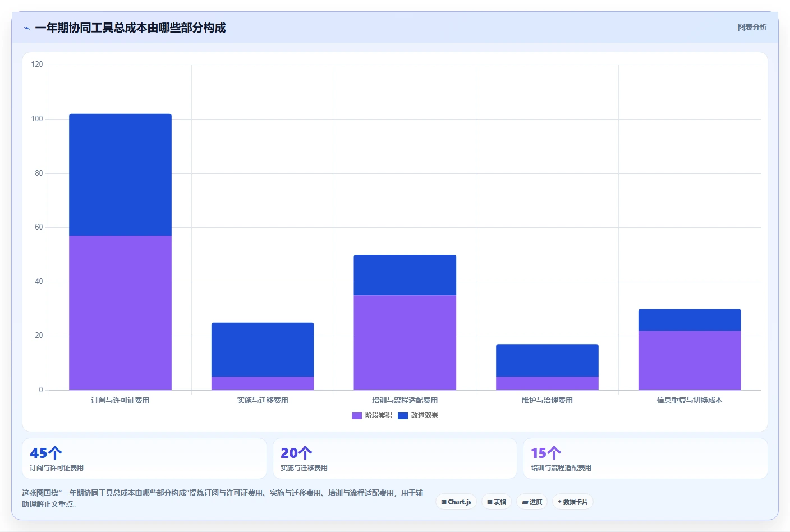790x532 pixels.
Task: Click the blue segment of 订阅与许可证费用 bar
Action: (121, 175)
